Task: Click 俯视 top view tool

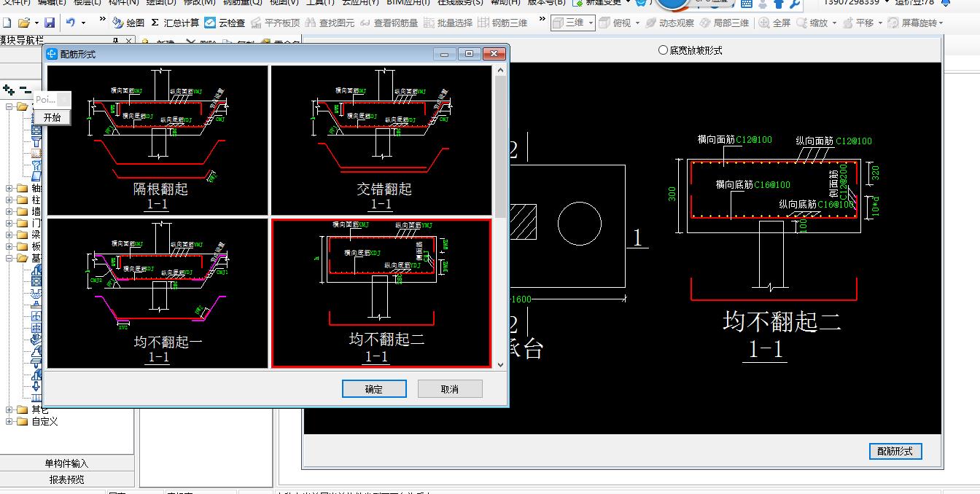Action: 615,23
